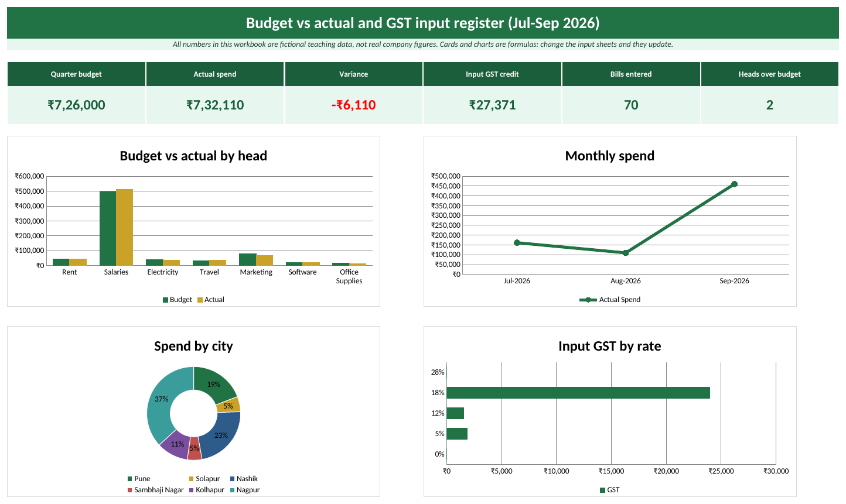846x504 pixels.
Task: Click the green Budget legend swatch
Action: tap(165, 300)
